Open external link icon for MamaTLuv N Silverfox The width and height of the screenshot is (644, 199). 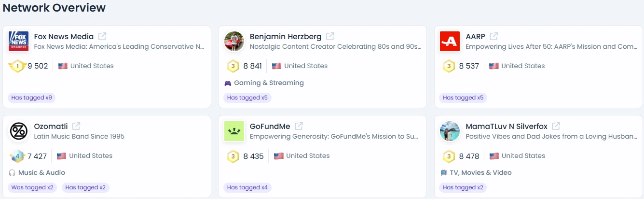(x=556, y=126)
